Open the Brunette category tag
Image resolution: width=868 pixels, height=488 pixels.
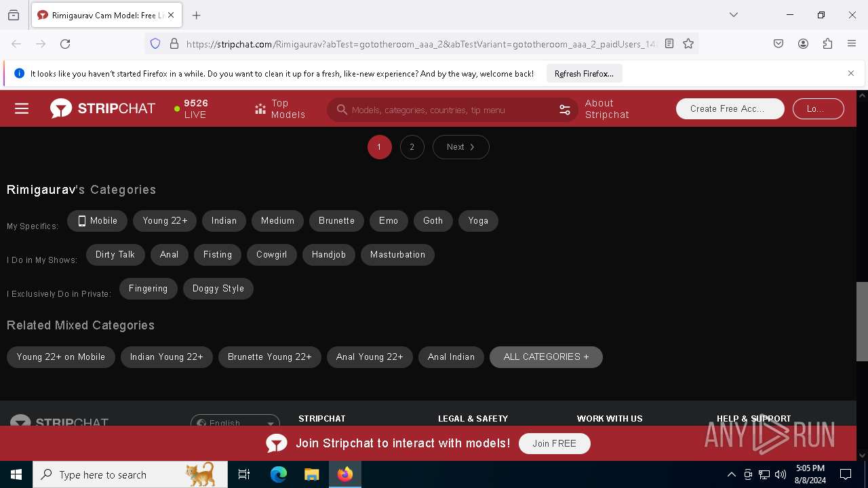[x=336, y=221]
